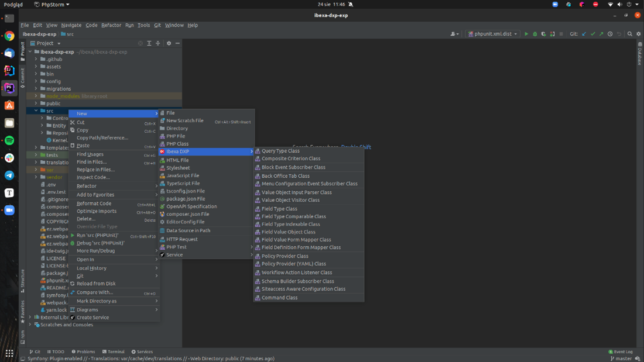
Task: Open Zoom from the dock
Action: coord(9,210)
